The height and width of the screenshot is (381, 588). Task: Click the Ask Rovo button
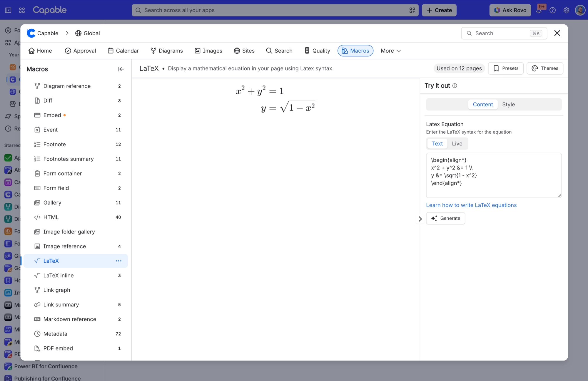510,10
